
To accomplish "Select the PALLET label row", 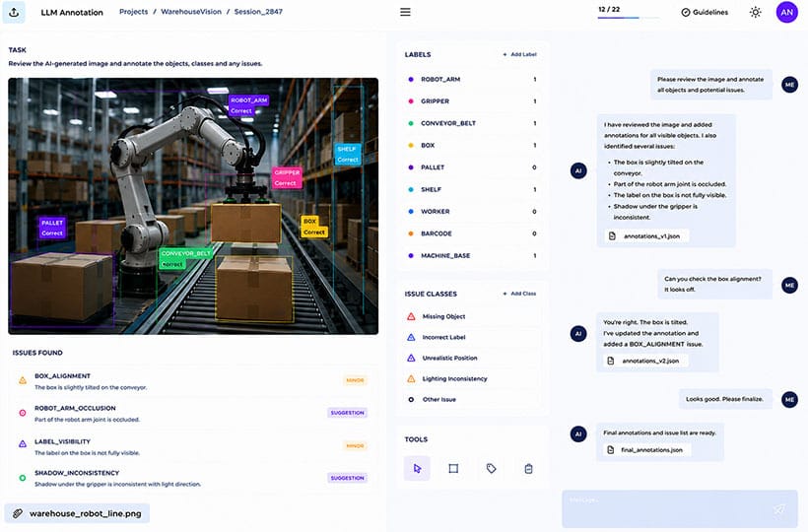I will click(473, 167).
